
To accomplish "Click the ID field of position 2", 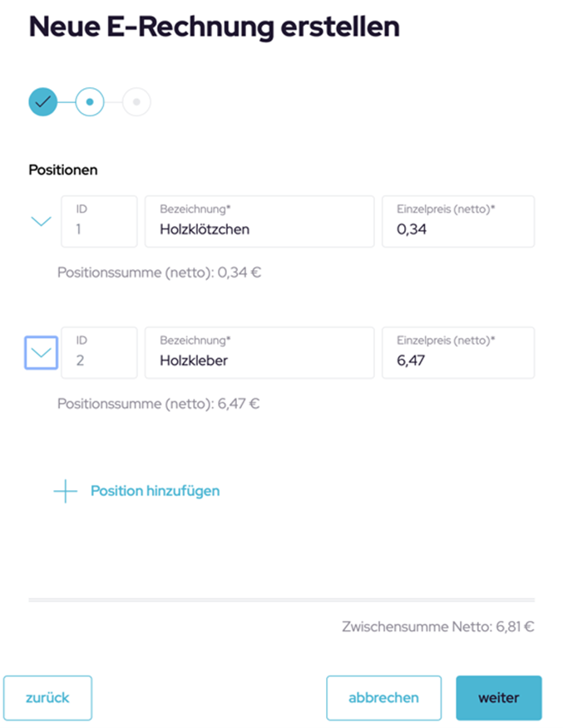I will pyautogui.click(x=99, y=352).
